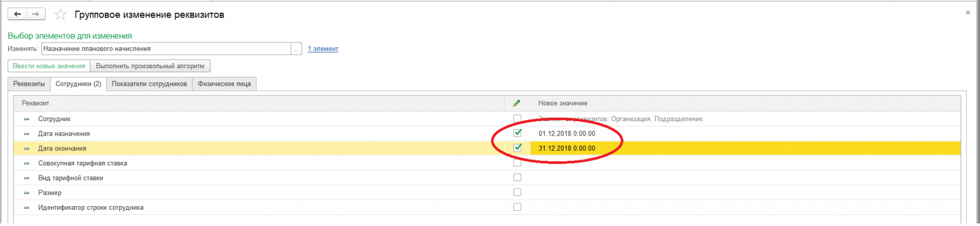Viewport: 980px width, 226px height.
Task: Select the Сотрудники (2) tab
Action: pos(78,84)
